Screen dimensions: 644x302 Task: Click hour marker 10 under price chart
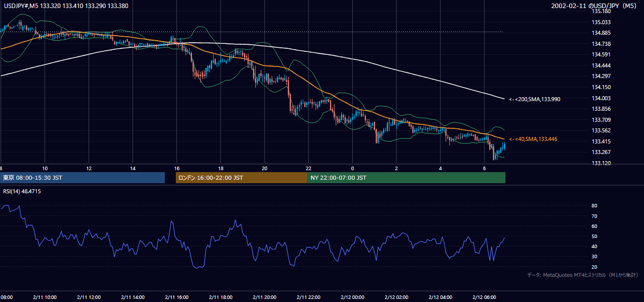click(x=45, y=168)
